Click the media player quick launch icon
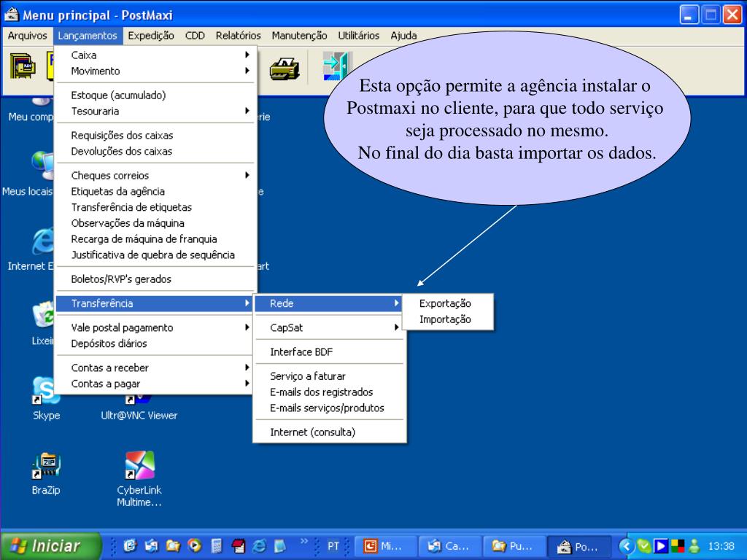 tap(194, 545)
